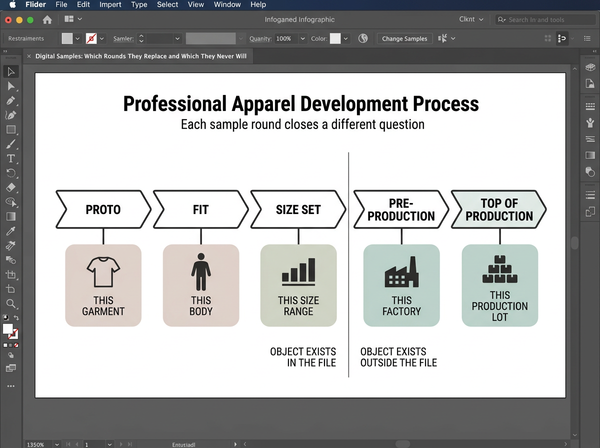Viewport: 600px width, 448px height.
Task: Open the Samler value dropdown
Action: (177, 39)
